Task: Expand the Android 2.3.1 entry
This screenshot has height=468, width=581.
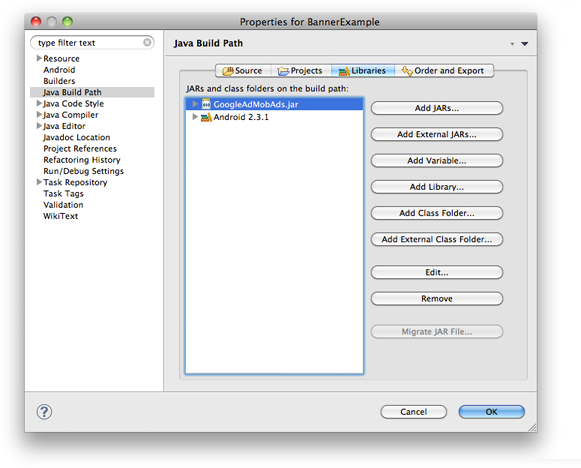Action: [x=195, y=117]
